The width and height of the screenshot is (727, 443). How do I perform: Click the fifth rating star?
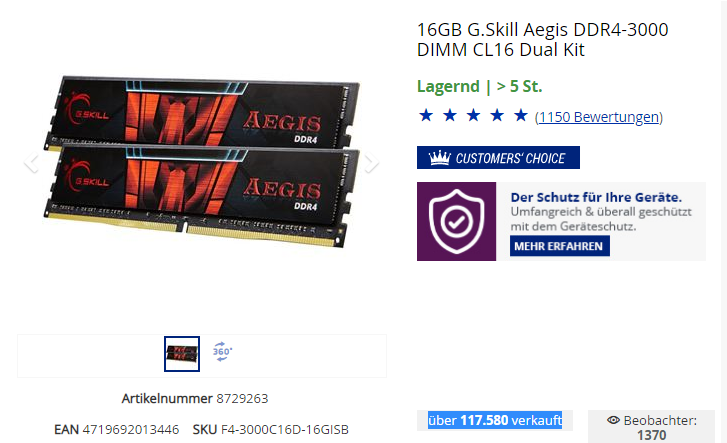(521, 115)
